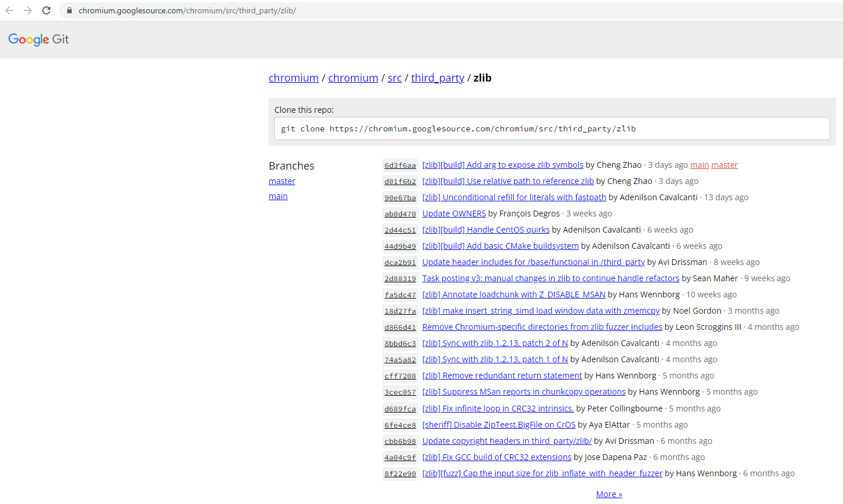Screen dimensions: 843x504
Task: Open 'Fix GCC build of CRC32 extensions' commit
Action: [497, 457]
